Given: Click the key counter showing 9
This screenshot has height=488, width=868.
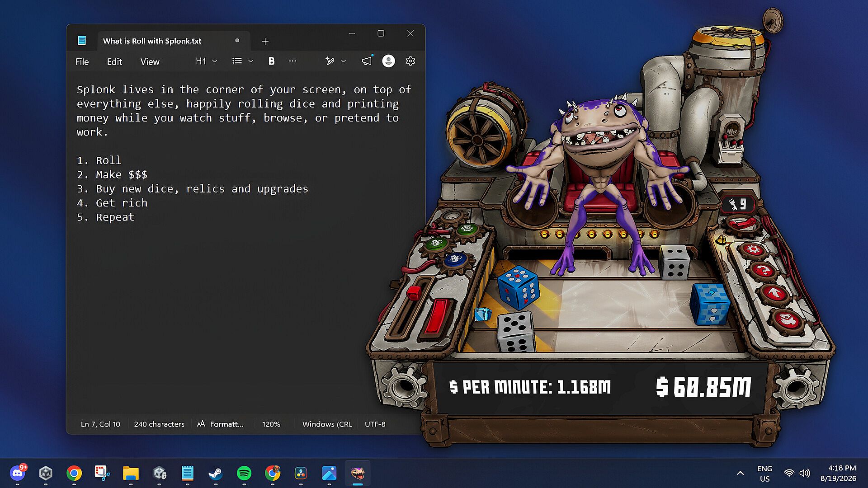Looking at the screenshot, I should [739, 204].
